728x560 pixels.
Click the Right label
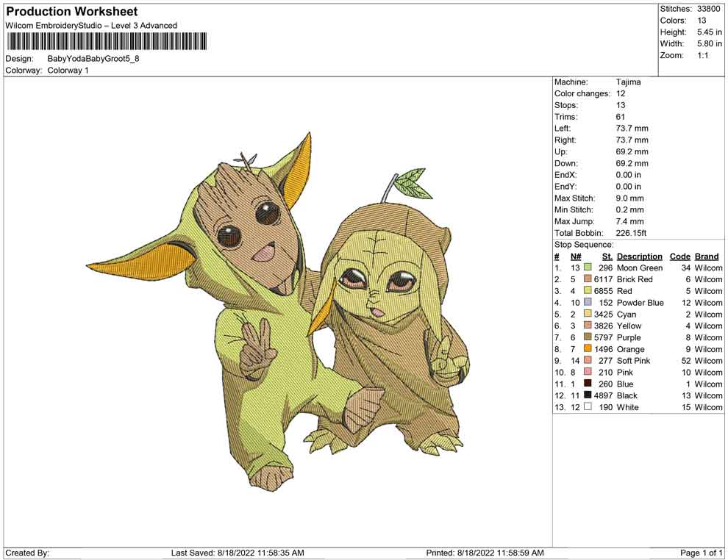tap(565, 140)
